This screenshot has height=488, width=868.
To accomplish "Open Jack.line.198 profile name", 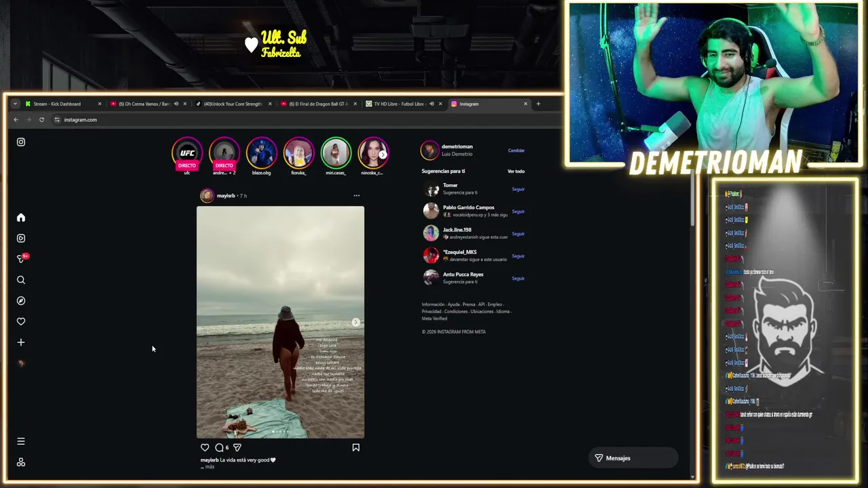I will [x=457, y=230].
